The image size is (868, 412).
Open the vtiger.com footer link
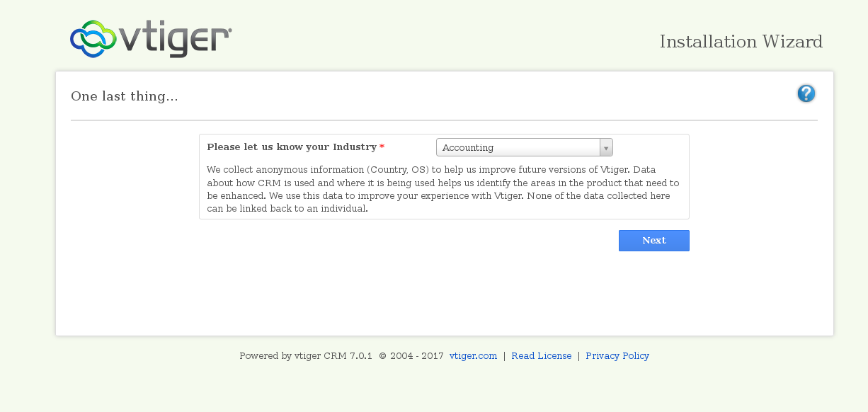point(473,356)
